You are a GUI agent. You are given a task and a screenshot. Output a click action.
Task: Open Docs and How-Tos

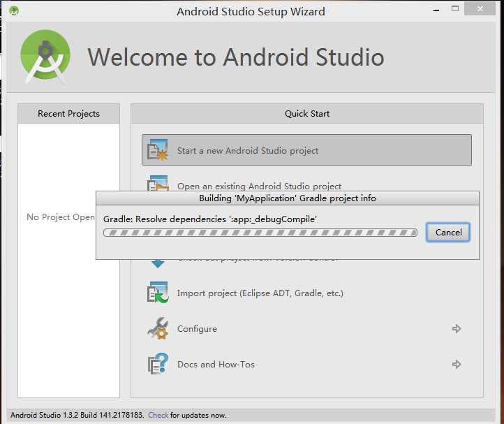pos(216,364)
